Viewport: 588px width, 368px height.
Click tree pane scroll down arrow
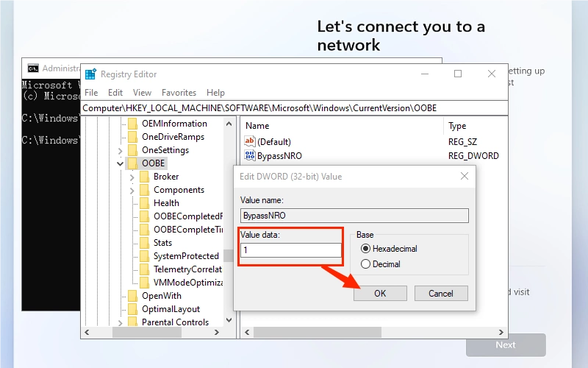[229, 320]
